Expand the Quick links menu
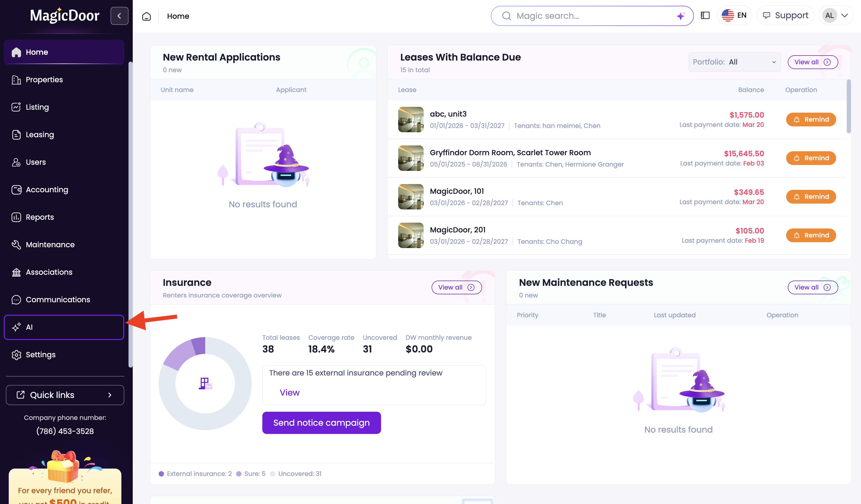 [65, 395]
